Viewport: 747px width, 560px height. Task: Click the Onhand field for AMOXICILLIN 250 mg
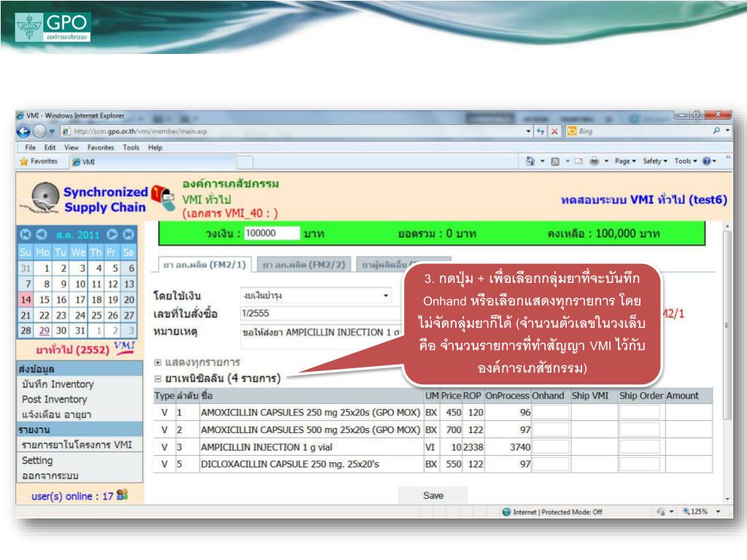[550, 413]
